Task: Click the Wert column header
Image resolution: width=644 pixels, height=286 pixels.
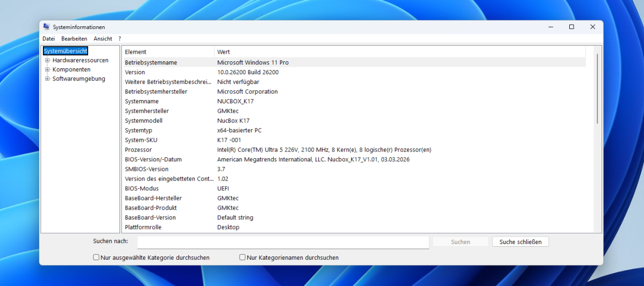Action: (x=399, y=52)
